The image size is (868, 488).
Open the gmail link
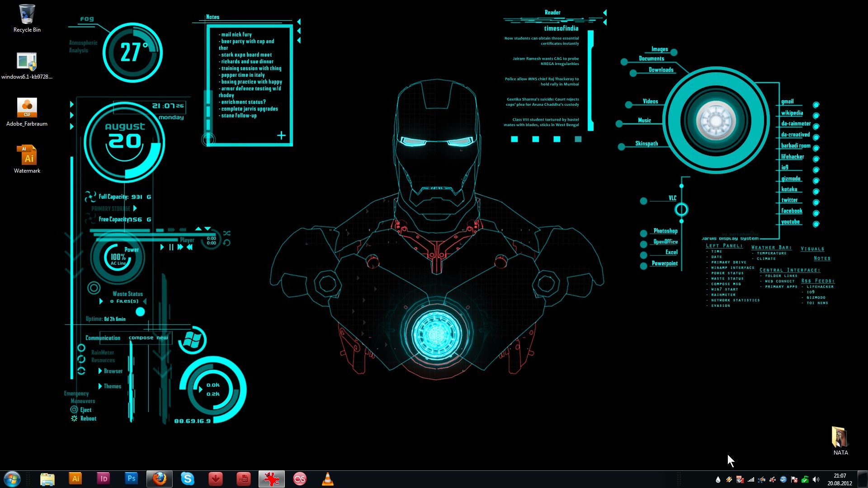[788, 101]
